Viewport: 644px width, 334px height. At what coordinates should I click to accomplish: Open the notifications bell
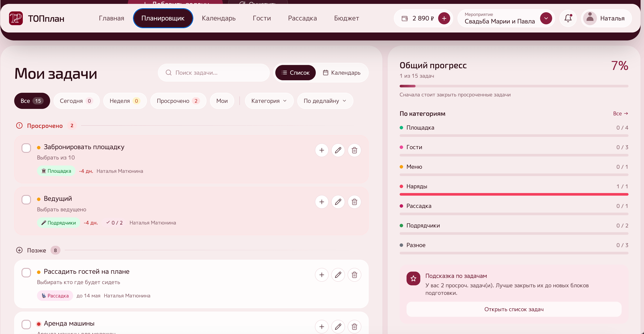pos(568,18)
